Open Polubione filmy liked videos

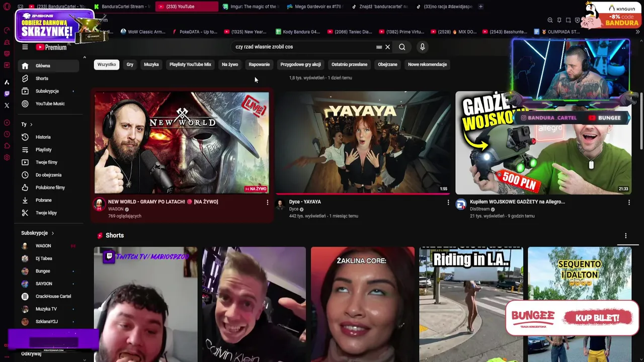49,188
